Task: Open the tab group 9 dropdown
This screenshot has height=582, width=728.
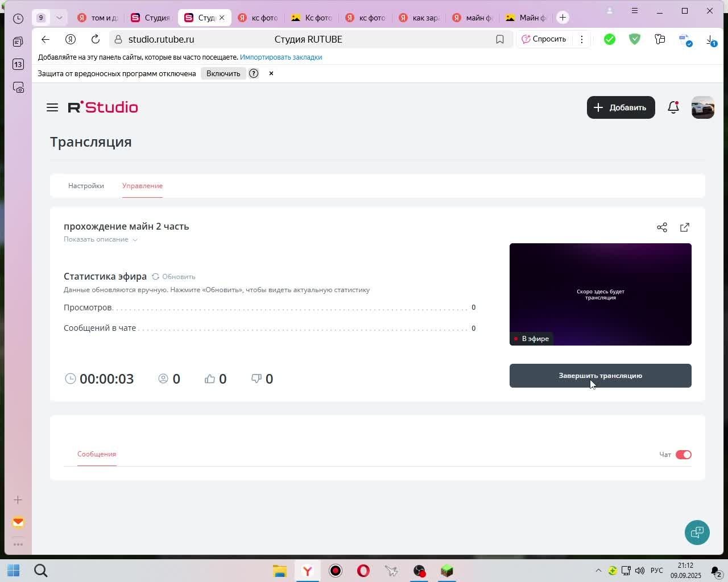Action: click(59, 18)
